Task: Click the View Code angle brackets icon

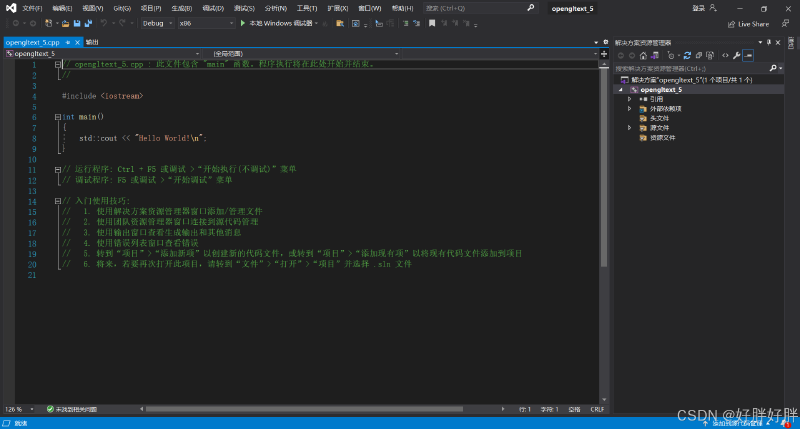Action: coord(725,56)
